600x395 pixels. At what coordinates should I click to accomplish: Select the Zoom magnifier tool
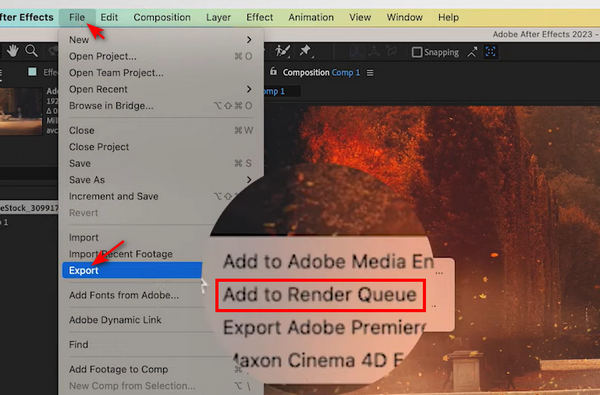click(x=31, y=51)
